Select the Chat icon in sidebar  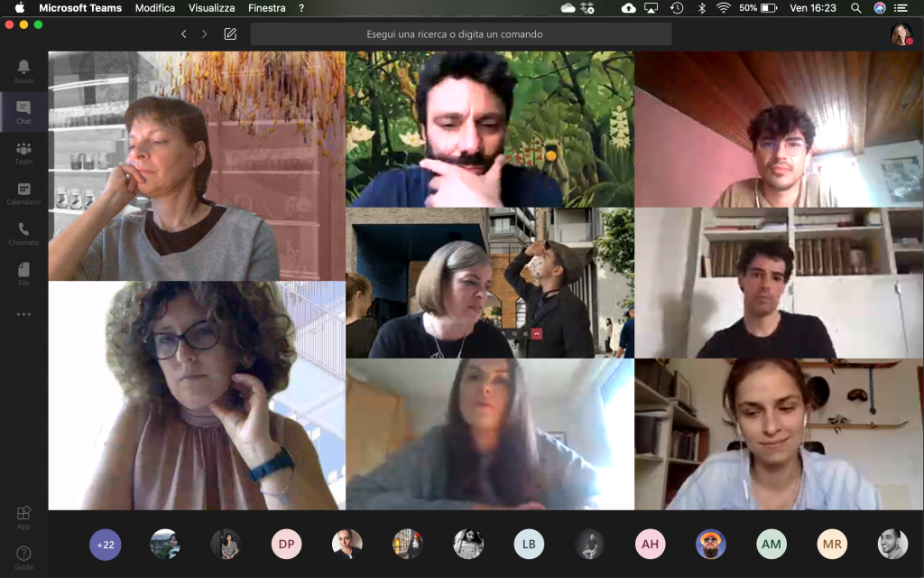(x=23, y=109)
